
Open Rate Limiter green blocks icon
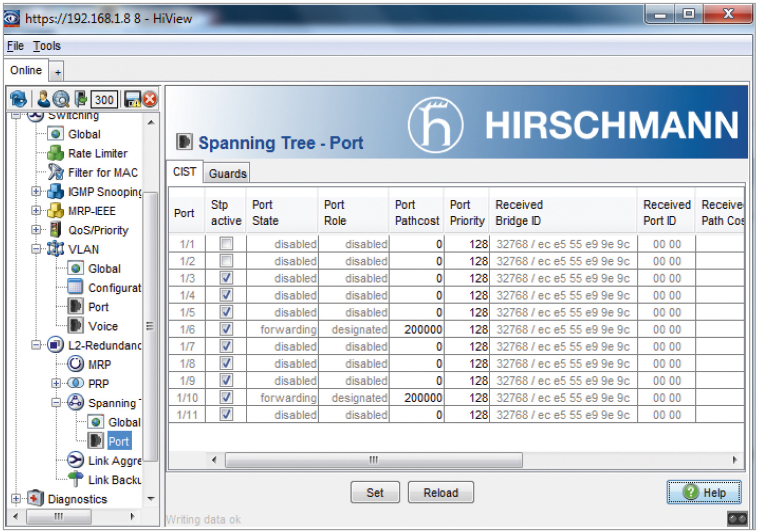[x=56, y=153]
